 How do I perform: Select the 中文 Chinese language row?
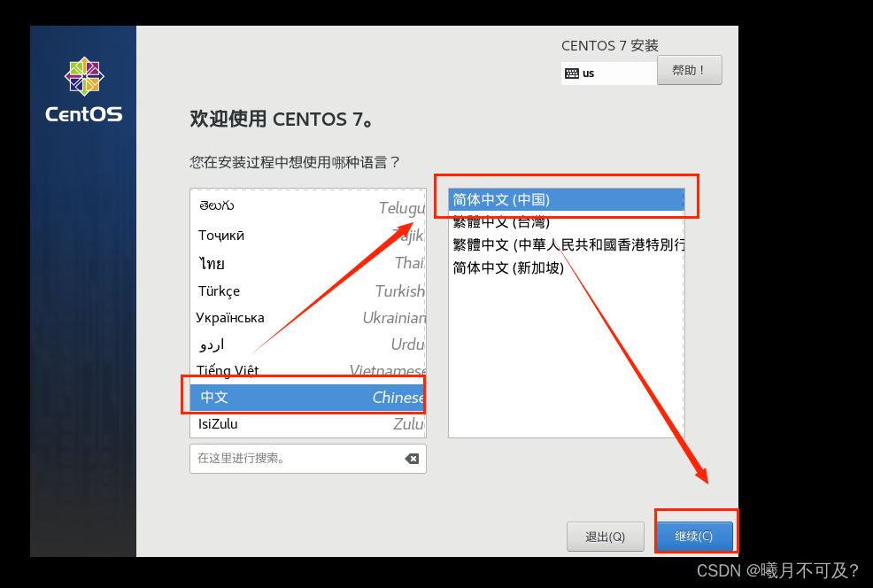308,397
